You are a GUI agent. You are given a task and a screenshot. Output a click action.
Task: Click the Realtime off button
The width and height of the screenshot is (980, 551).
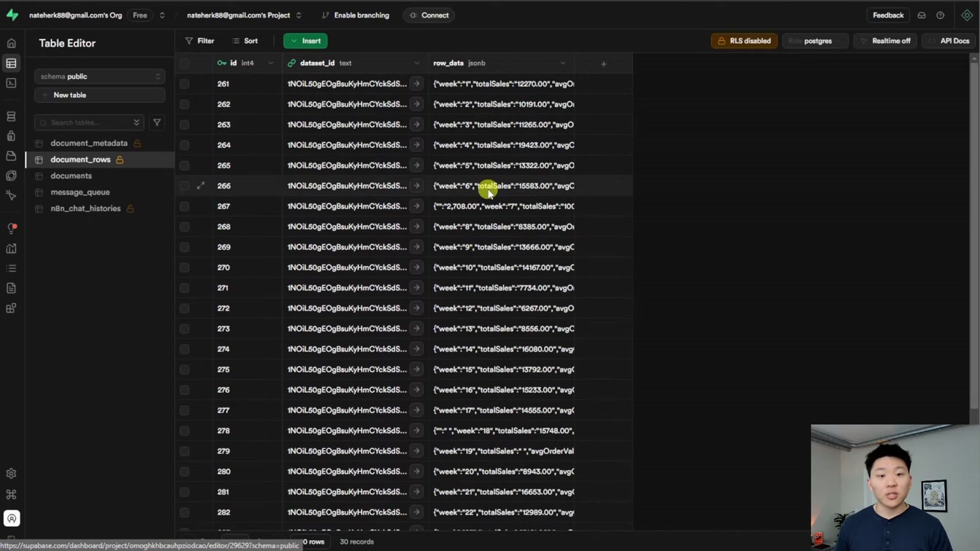pos(885,41)
